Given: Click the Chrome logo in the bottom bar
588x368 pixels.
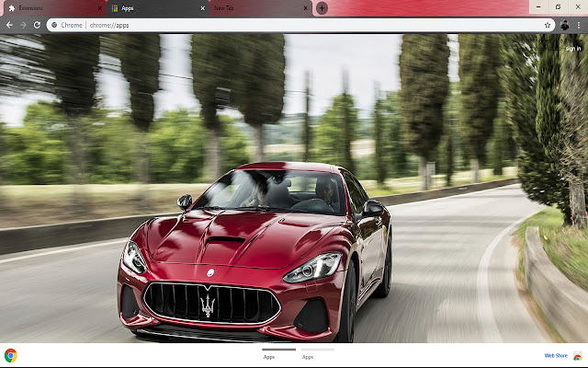Looking at the screenshot, I should (x=10, y=355).
